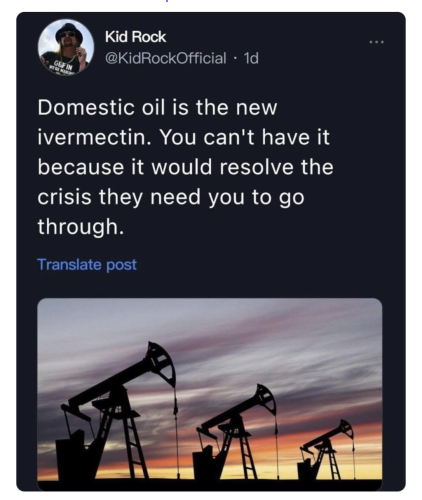Click the sunglasses in the profile avatar

[x=67, y=34]
